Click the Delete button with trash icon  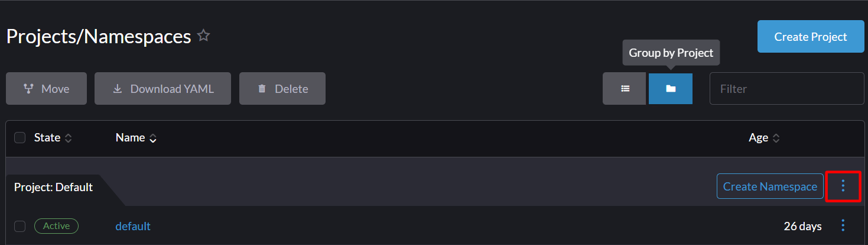(x=282, y=89)
